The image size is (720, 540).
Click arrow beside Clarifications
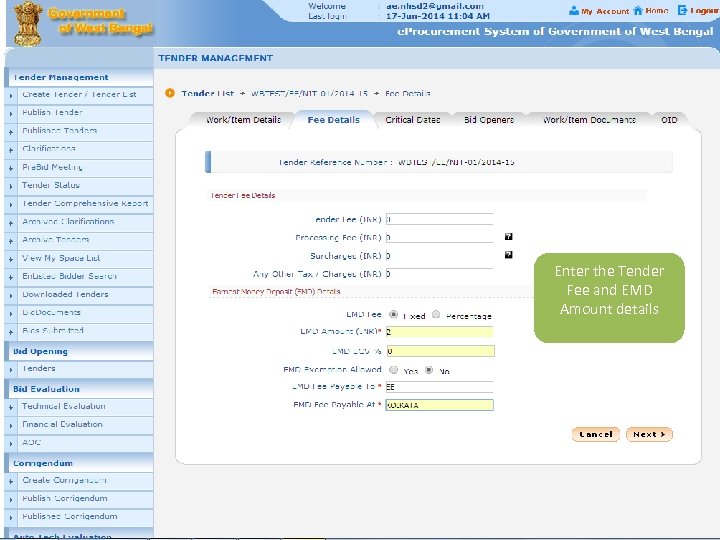[x=11, y=150]
